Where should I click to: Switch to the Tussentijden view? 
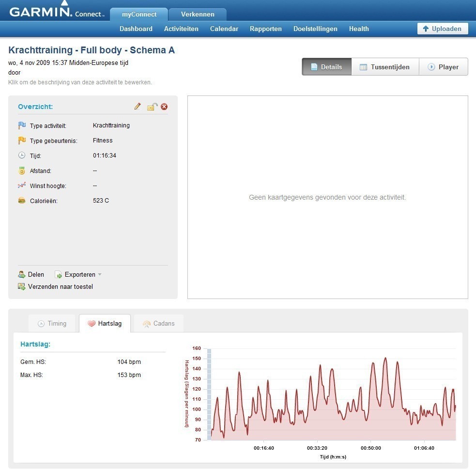tap(384, 67)
